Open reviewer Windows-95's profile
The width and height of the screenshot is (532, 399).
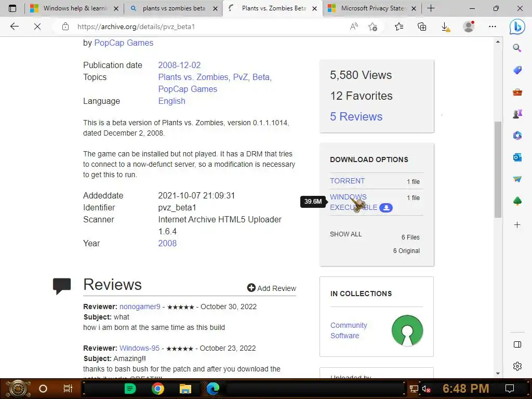coord(139,348)
